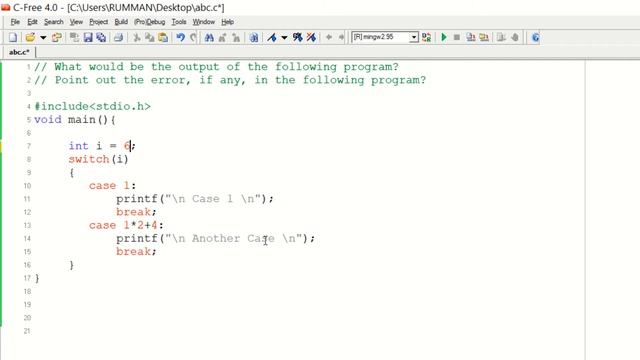Click the printf "Case 1" line
The width and height of the screenshot is (640, 360).
click(x=195, y=199)
